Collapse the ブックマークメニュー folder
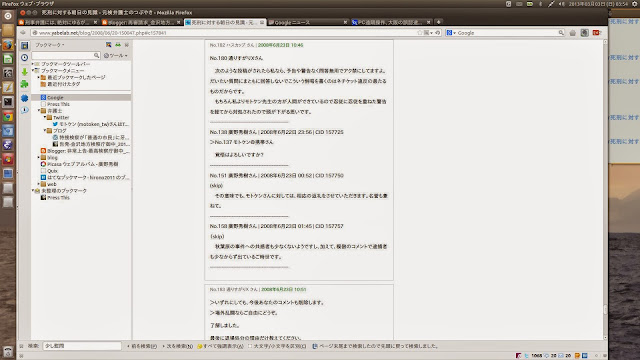The width and height of the screenshot is (640, 360). coord(33,71)
